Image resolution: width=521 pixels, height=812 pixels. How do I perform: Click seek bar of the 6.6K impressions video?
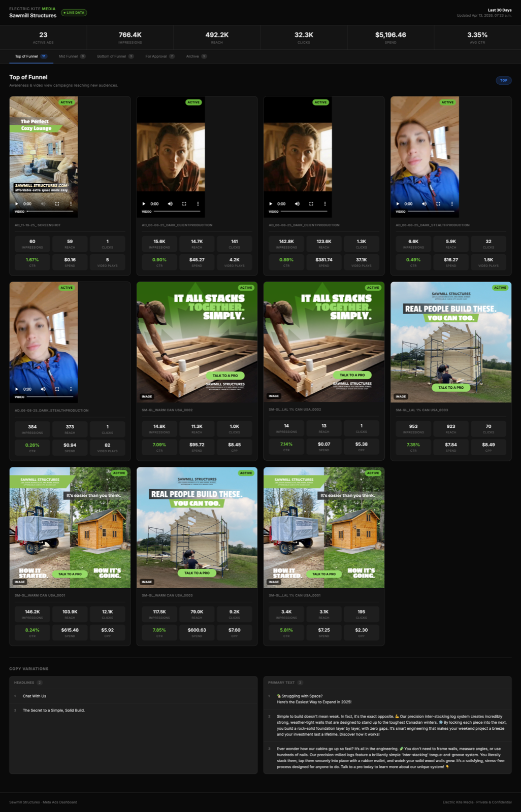point(431,211)
